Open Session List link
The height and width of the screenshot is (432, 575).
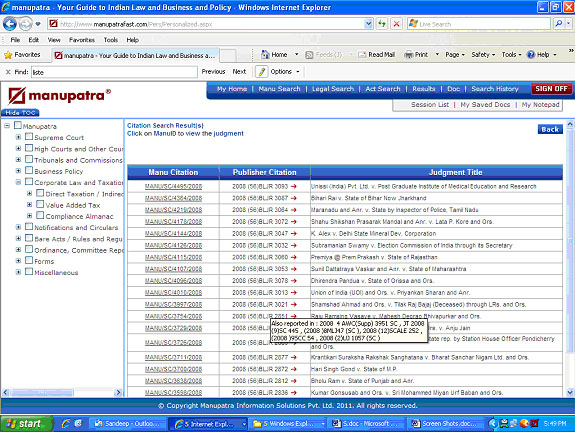point(430,105)
